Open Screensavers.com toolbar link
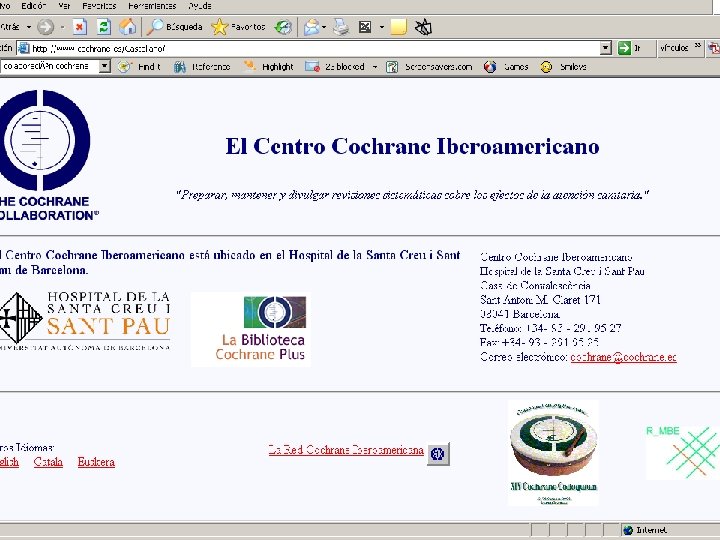The height and width of the screenshot is (540, 720). [x=429, y=67]
